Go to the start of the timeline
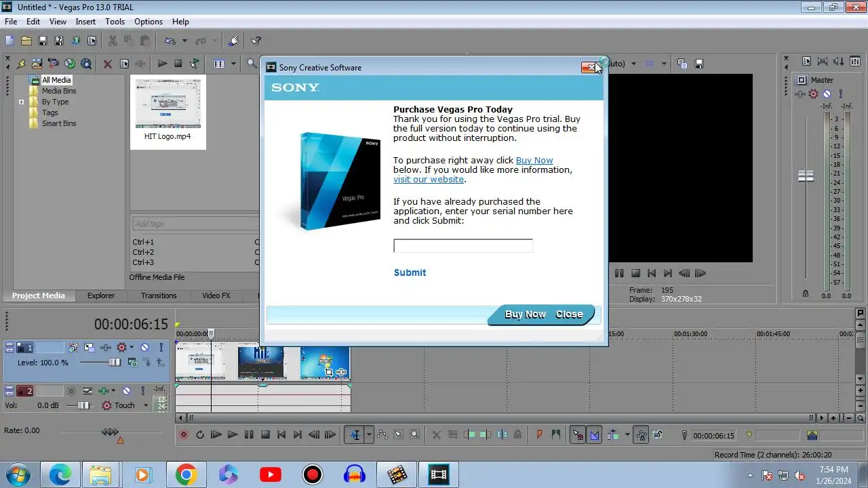The image size is (868, 488). point(282,435)
